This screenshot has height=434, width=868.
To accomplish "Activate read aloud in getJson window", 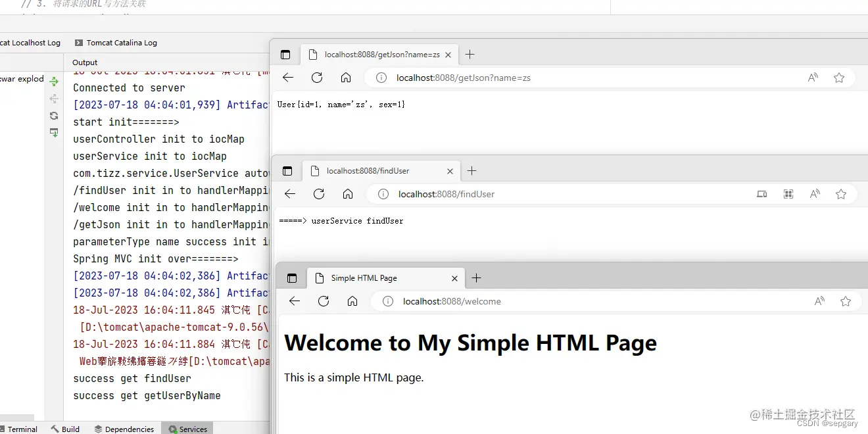I will tap(813, 78).
